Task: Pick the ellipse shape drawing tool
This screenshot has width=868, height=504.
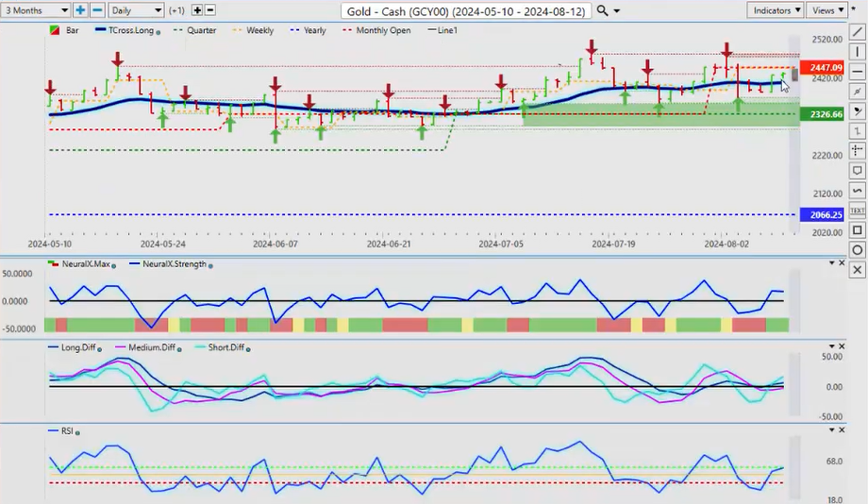Action: tap(857, 250)
